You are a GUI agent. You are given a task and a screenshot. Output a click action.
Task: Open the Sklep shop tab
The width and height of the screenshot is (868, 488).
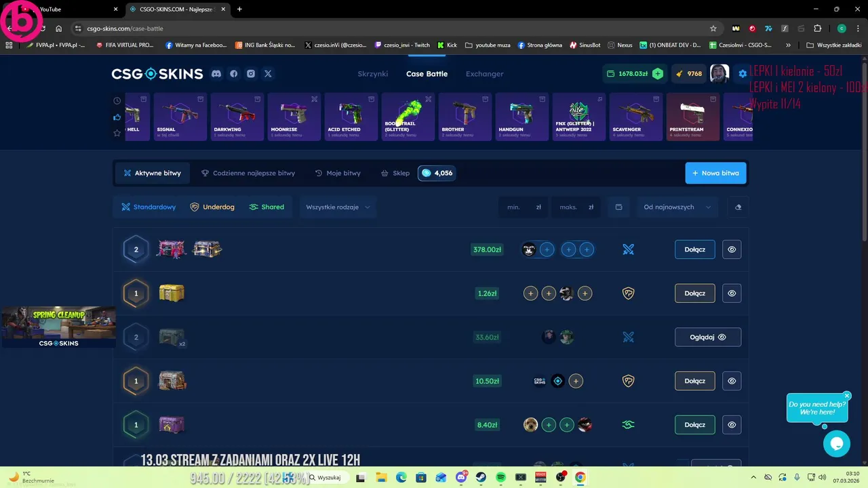click(x=395, y=173)
